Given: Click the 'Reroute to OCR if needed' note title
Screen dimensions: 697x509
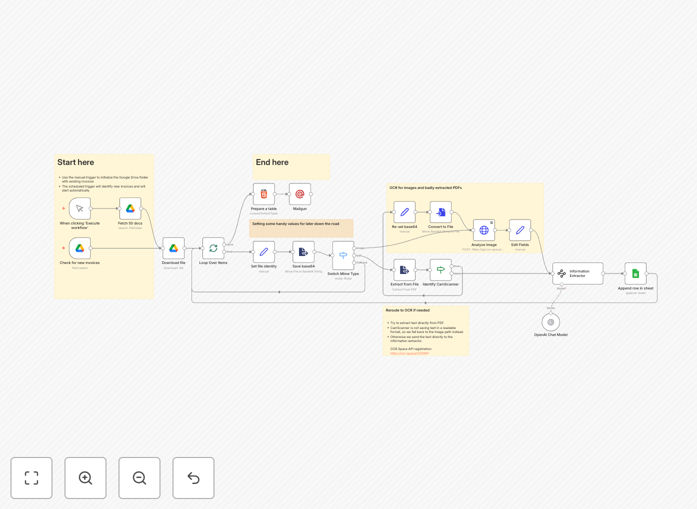Looking at the screenshot, I should [408, 310].
